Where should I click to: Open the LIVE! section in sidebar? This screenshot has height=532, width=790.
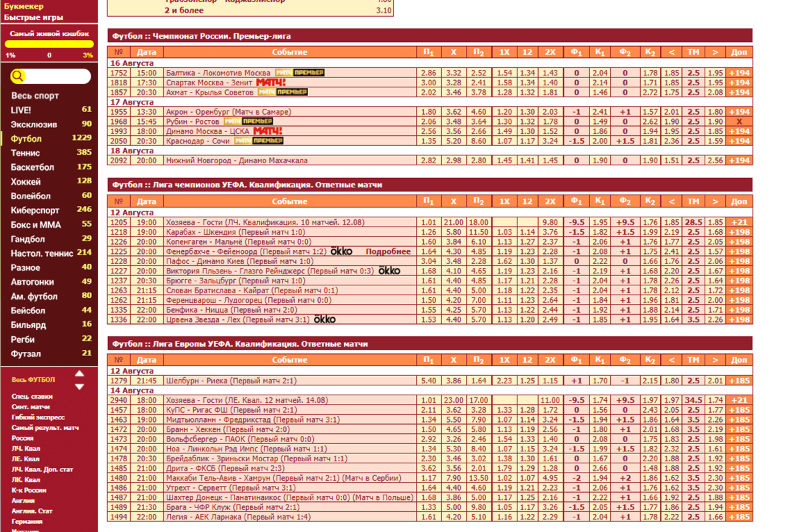coord(21,110)
